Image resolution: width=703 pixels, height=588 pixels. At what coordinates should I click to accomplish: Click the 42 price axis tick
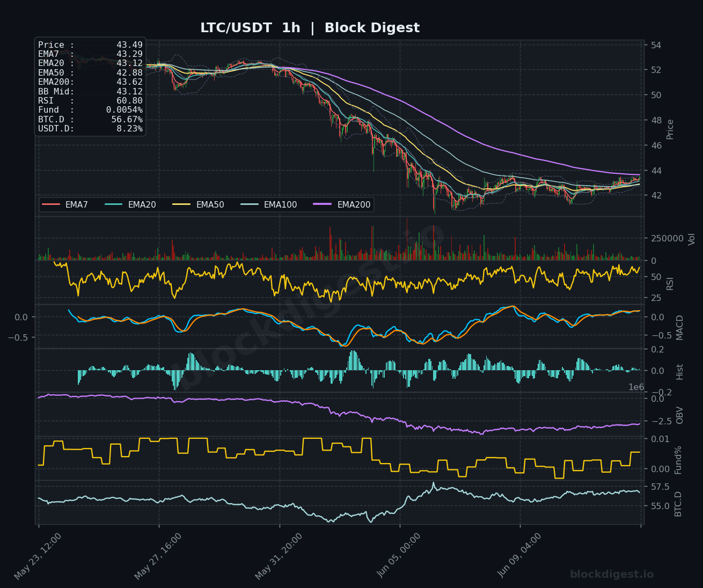[x=656, y=195]
